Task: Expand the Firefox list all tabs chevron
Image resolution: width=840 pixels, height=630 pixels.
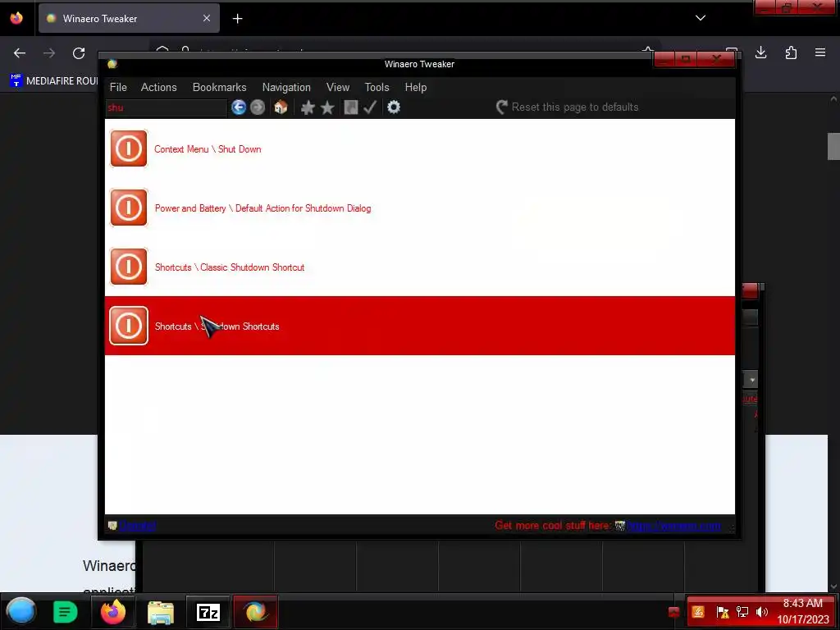Action: 701,18
